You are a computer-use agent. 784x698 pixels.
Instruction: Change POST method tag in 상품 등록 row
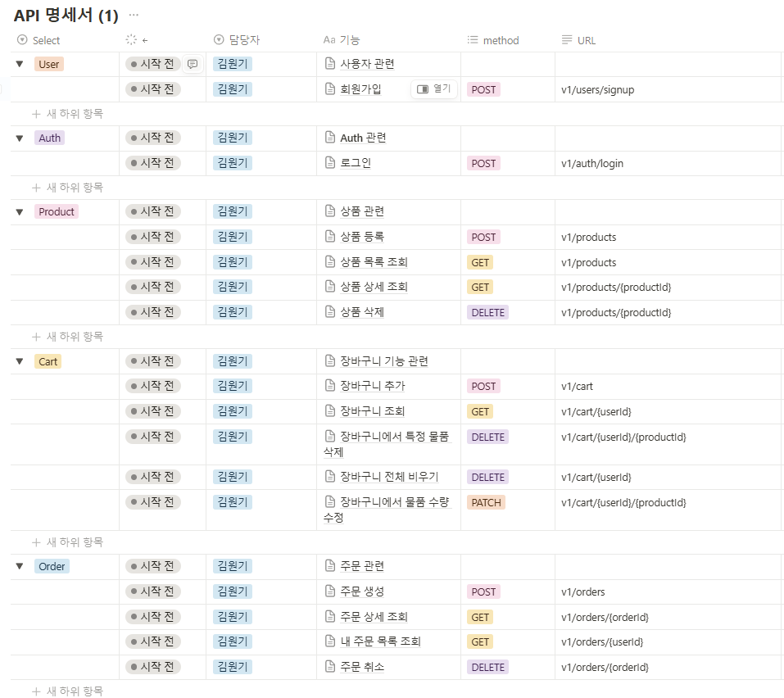(x=483, y=237)
